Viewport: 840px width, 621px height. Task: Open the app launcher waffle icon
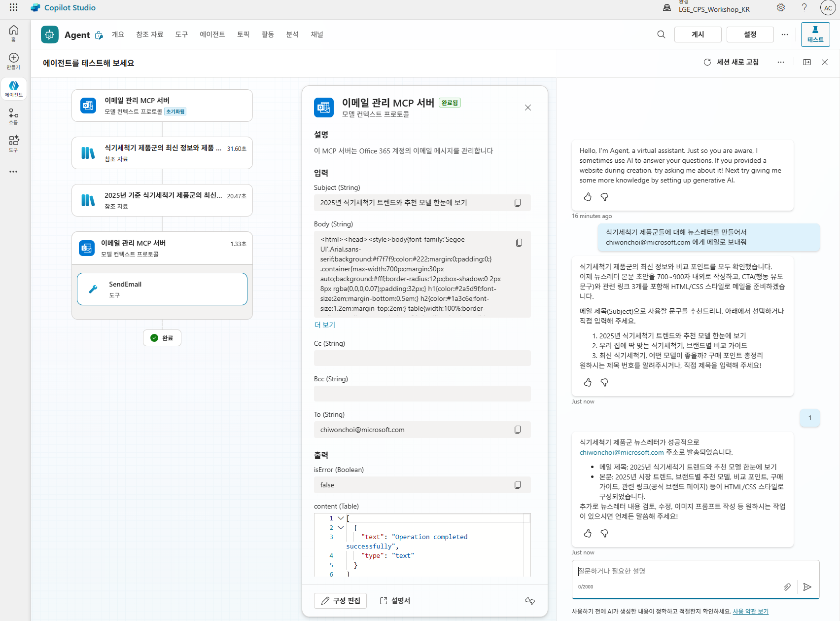(x=13, y=7)
